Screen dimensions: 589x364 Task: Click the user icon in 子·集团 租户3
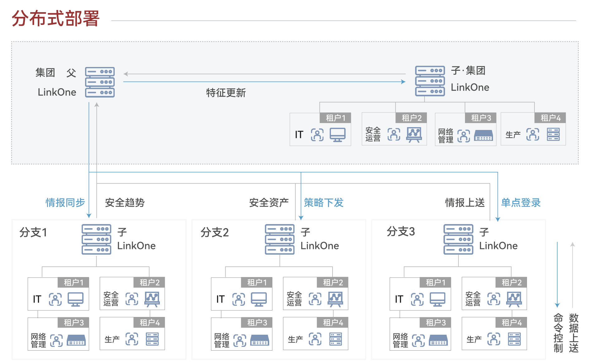coord(464,136)
